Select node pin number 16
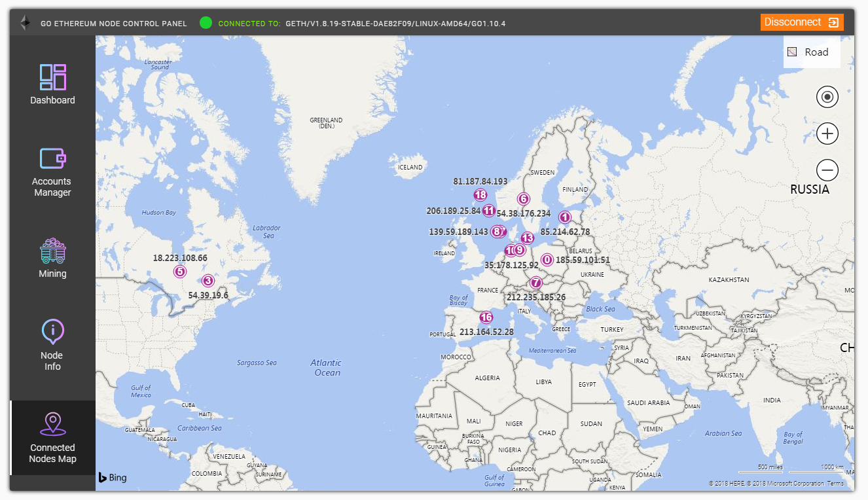 [x=486, y=317]
